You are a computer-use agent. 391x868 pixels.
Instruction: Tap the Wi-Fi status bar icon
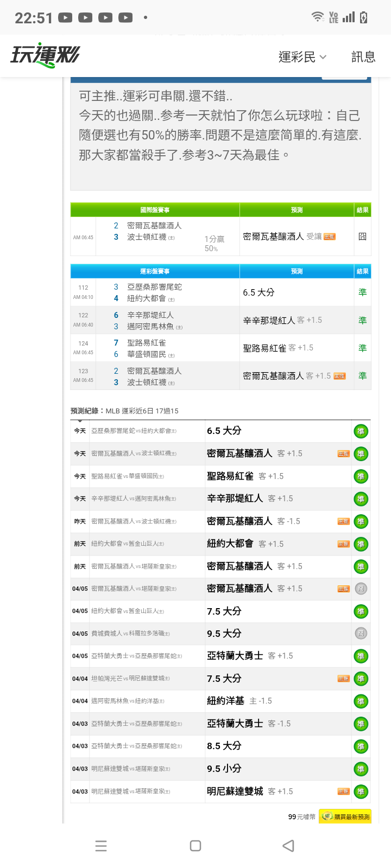tap(318, 17)
